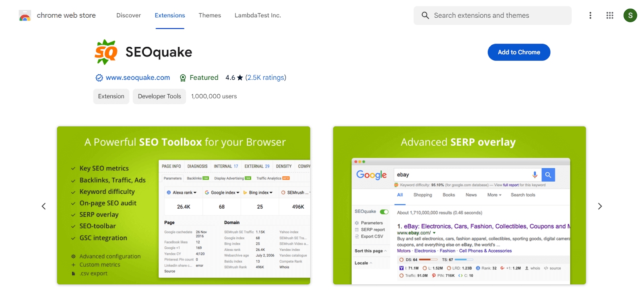The height and width of the screenshot is (296, 644).
Task: Focus the Search extensions and themes field
Action: click(492, 15)
